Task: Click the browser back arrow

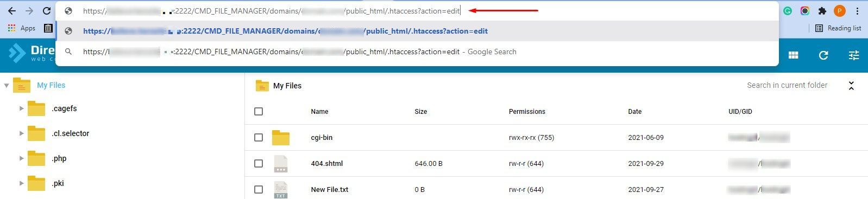Action: [12, 11]
